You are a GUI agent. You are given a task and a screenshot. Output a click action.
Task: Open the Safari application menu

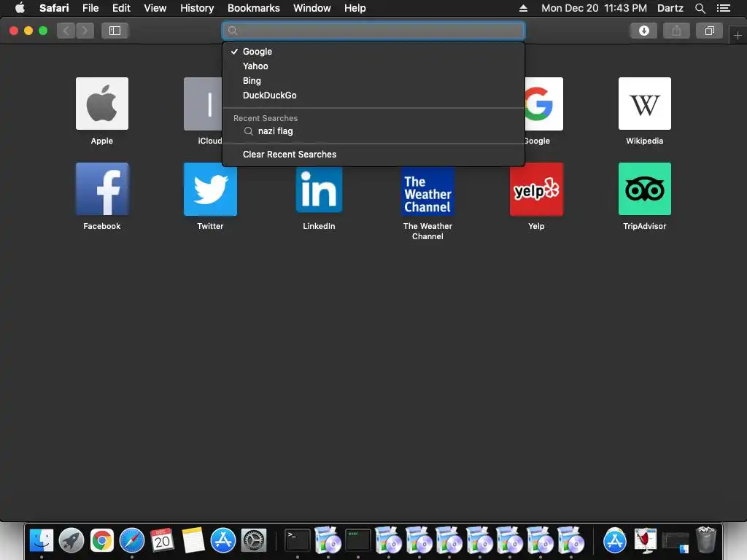54,8
